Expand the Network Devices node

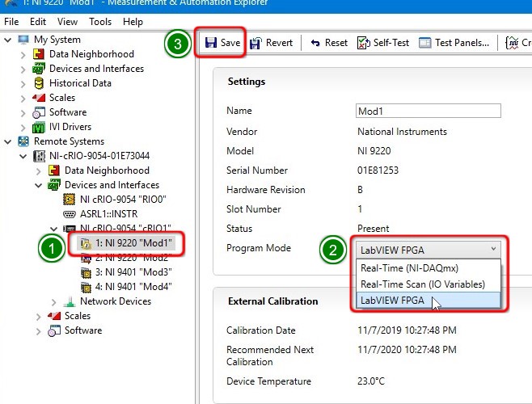click(53, 302)
